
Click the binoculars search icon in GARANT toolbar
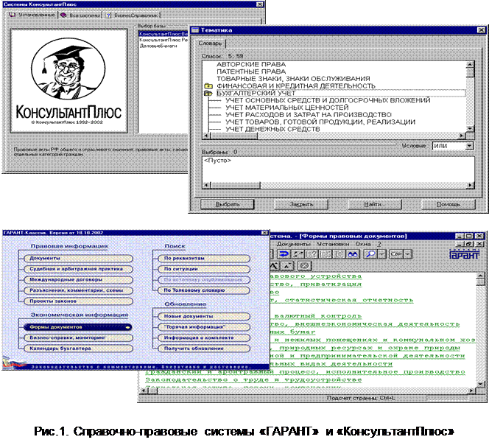tap(353, 254)
